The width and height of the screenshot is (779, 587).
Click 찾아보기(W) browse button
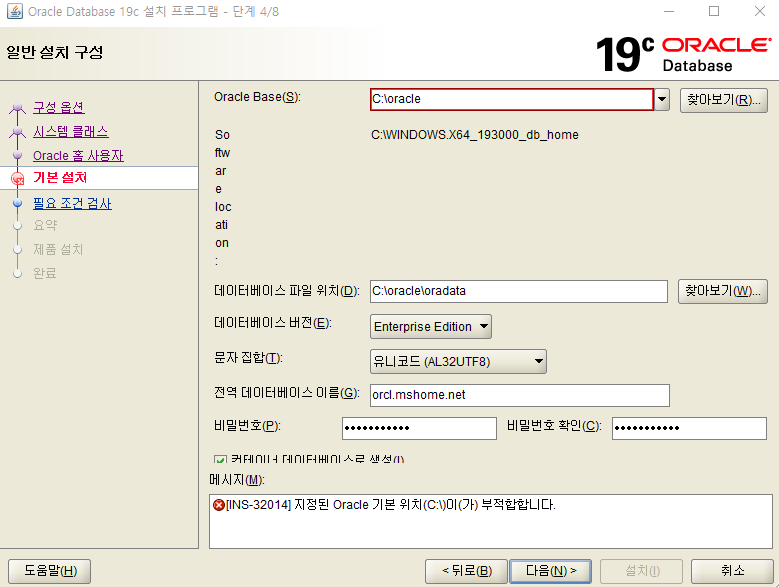pyautogui.click(x=723, y=291)
